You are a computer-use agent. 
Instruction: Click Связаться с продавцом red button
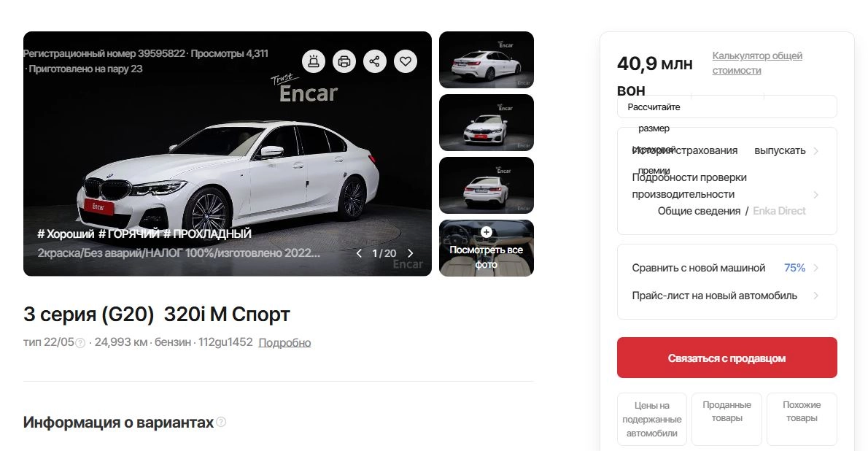pos(726,358)
